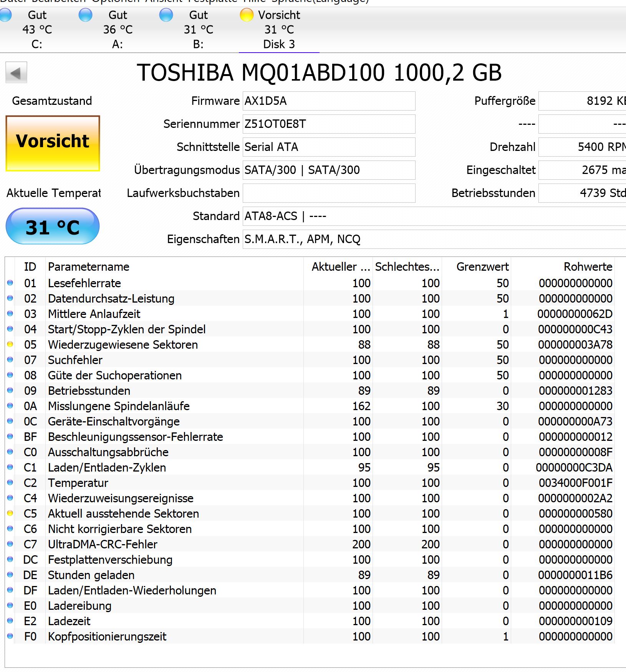Select drive A: with status Gut 36 °C

tap(118, 30)
